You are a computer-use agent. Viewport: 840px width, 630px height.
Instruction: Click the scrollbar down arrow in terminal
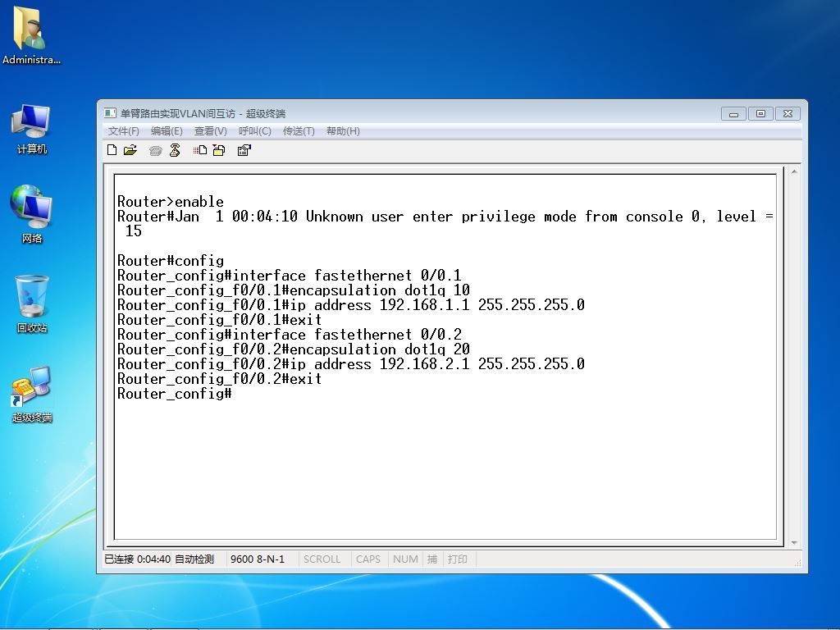(794, 543)
